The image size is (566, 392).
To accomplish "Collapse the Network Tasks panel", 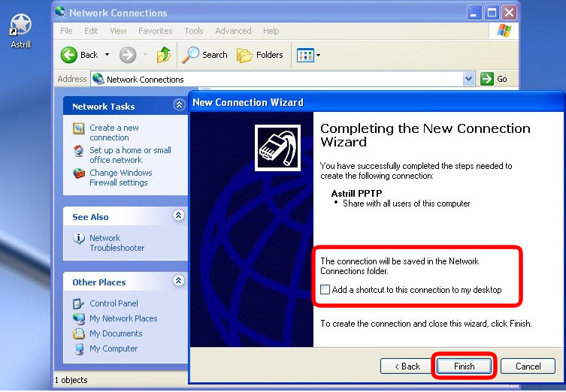I will tap(179, 106).
